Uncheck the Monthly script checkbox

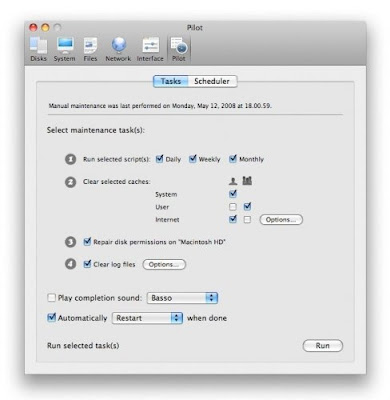click(233, 159)
